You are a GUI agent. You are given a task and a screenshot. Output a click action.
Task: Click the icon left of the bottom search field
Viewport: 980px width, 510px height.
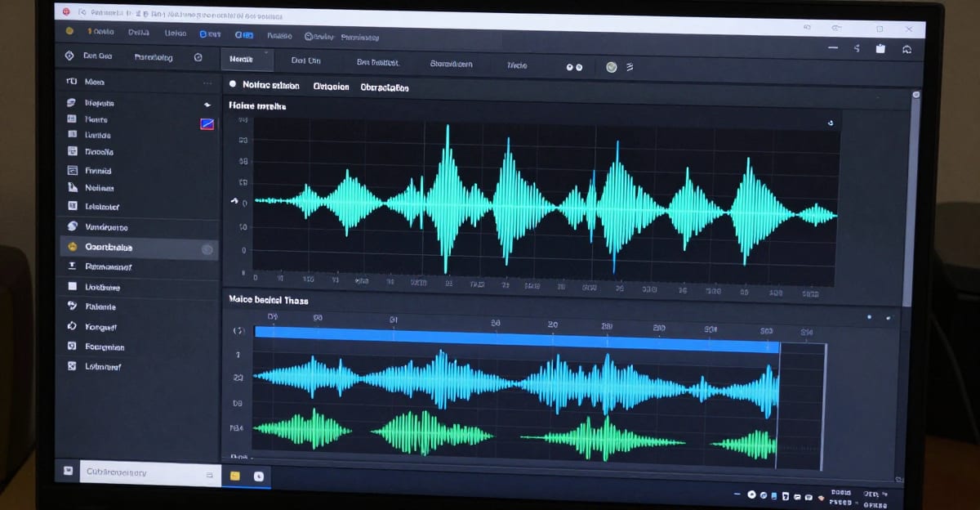pyautogui.click(x=69, y=472)
